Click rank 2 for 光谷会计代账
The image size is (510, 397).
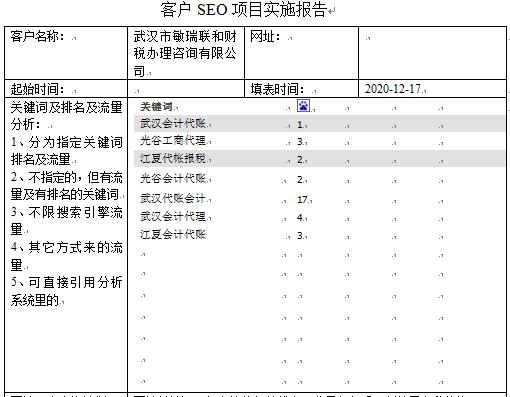coord(300,180)
